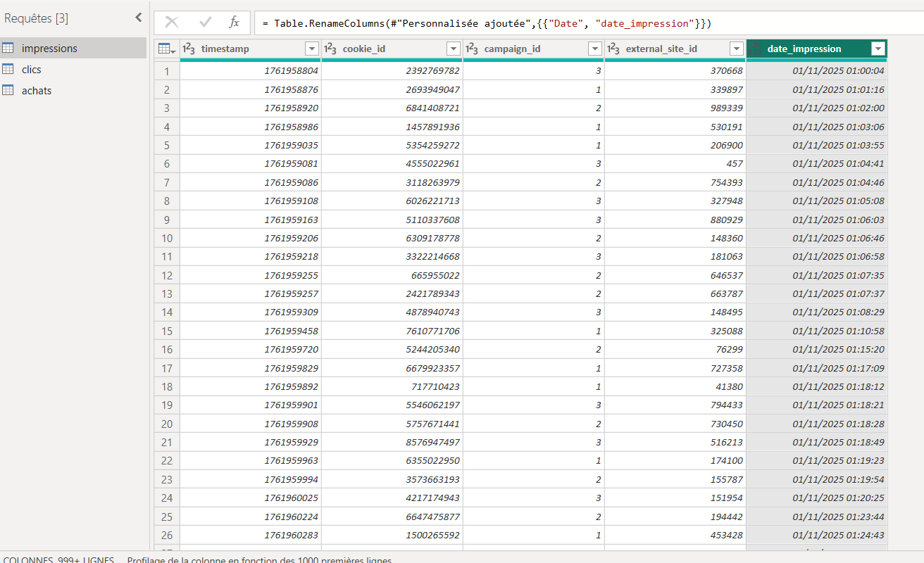Viewport: 924px width, 563px height.
Task: Click the data type icon of date_impression
Action: 755,49
